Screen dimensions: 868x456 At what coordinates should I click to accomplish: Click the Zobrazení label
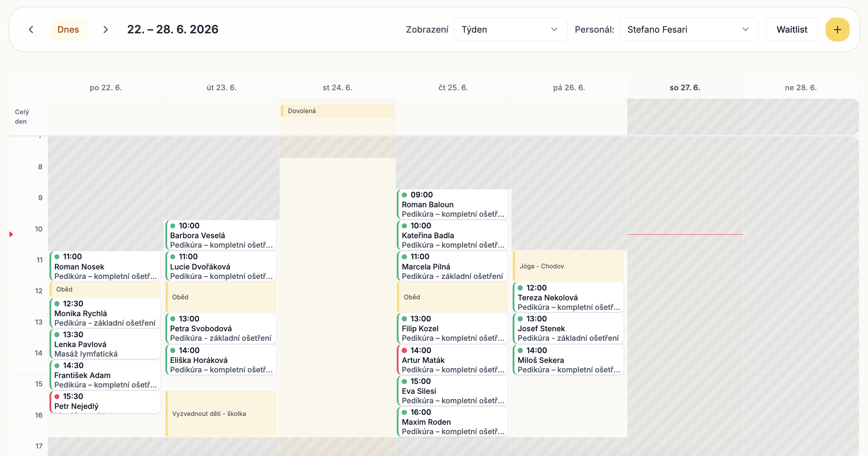(x=427, y=30)
